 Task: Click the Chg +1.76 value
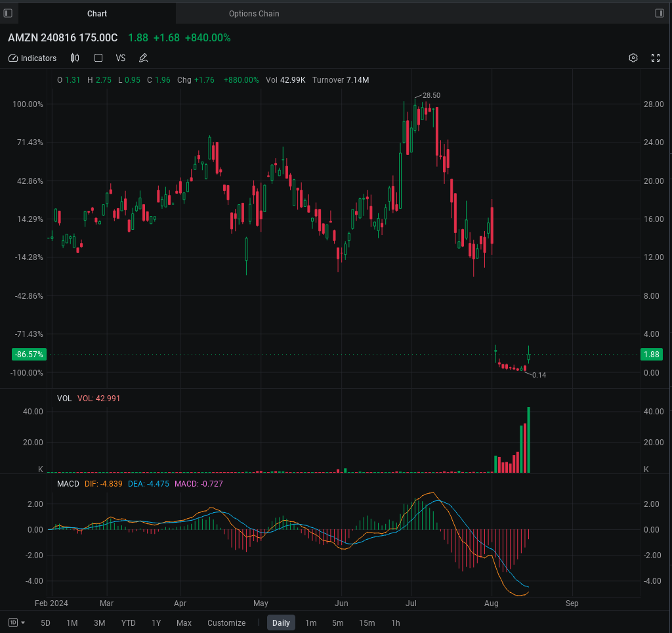tap(196, 79)
